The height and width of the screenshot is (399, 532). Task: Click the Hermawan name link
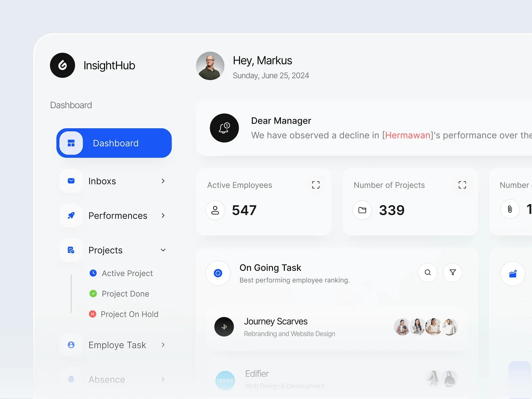(x=408, y=135)
